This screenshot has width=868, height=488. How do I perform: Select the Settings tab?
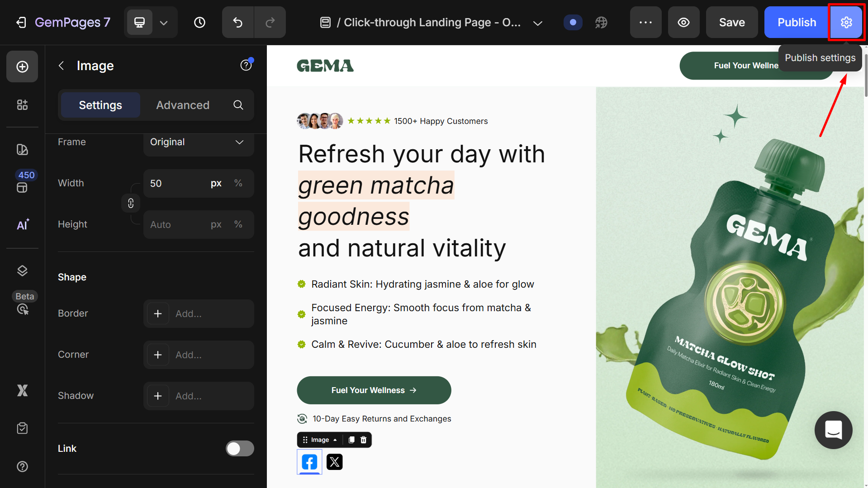100,105
